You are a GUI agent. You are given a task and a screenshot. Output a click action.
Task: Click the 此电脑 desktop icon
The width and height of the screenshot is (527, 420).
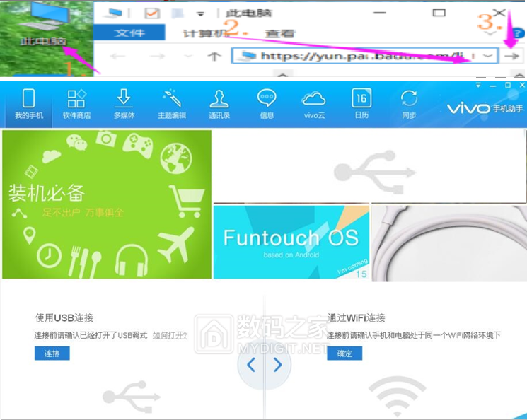pos(45,23)
